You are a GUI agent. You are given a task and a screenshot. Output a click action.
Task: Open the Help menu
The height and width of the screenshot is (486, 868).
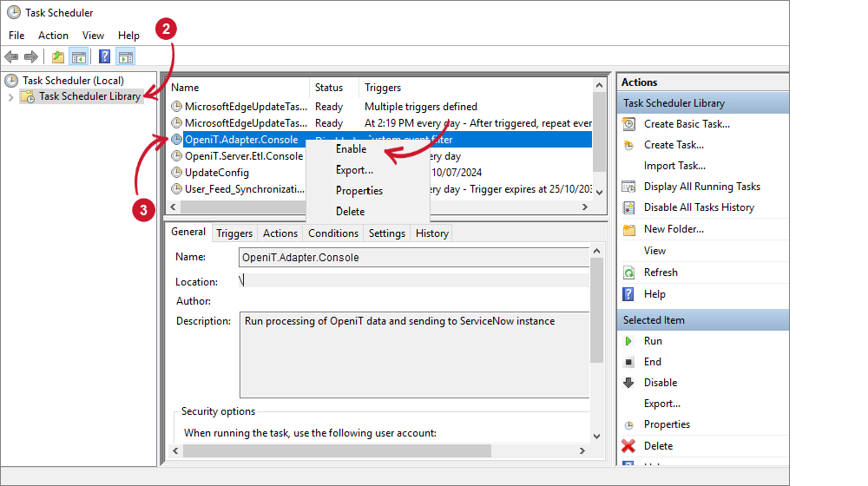coord(128,36)
